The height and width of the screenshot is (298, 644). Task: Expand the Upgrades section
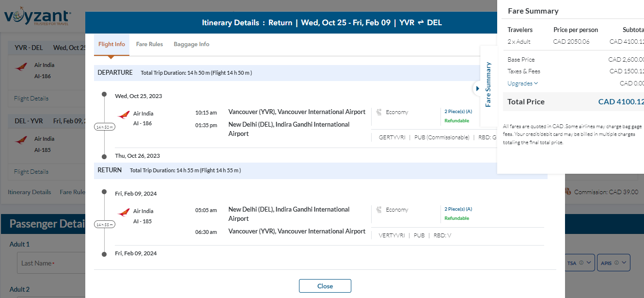[522, 83]
